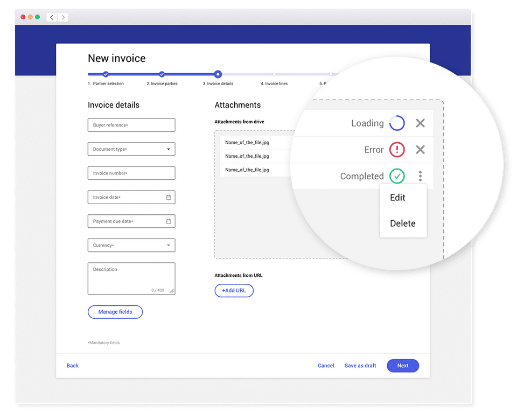Image resolution: width=517 pixels, height=420 pixels.
Task: Cancel the Loading attachment with X
Action: [x=420, y=123]
